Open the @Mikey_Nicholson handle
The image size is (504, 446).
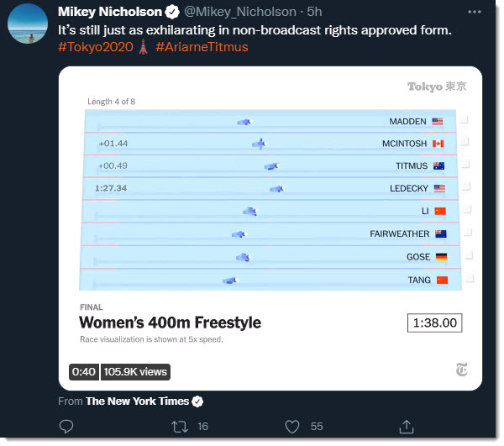click(x=239, y=12)
